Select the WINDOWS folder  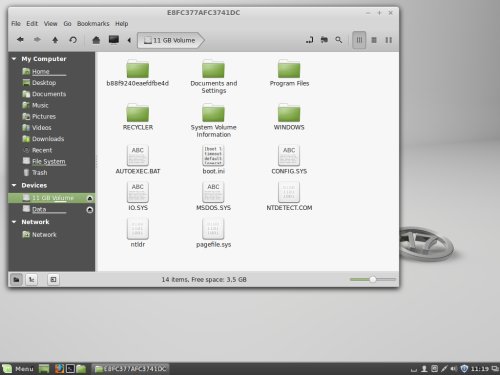[289, 117]
